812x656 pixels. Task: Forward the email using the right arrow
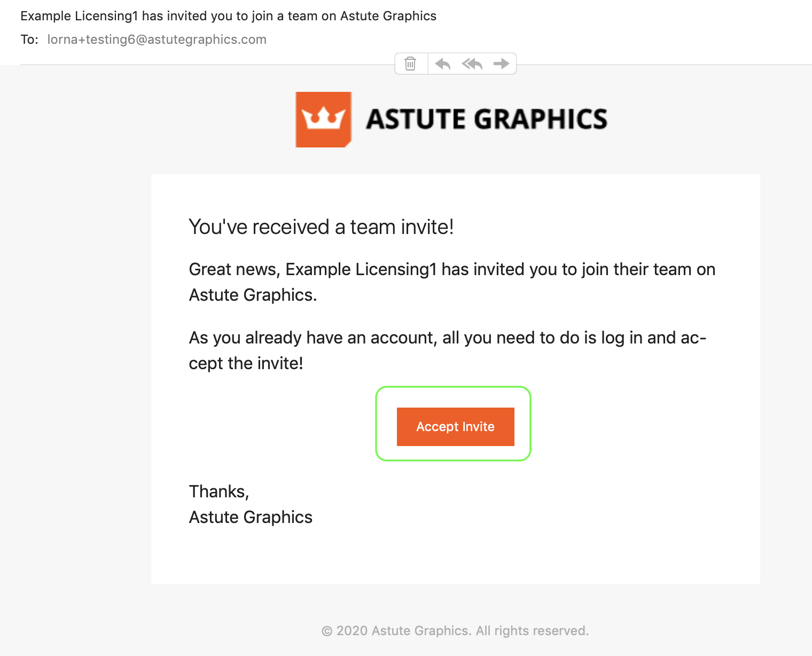click(x=501, y=64)
